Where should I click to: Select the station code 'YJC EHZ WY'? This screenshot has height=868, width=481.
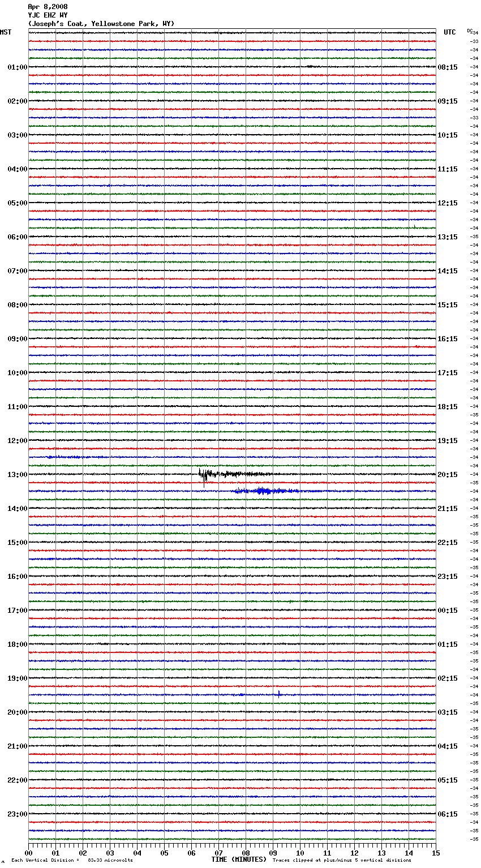pyautogui.click(x=48, y=15)
